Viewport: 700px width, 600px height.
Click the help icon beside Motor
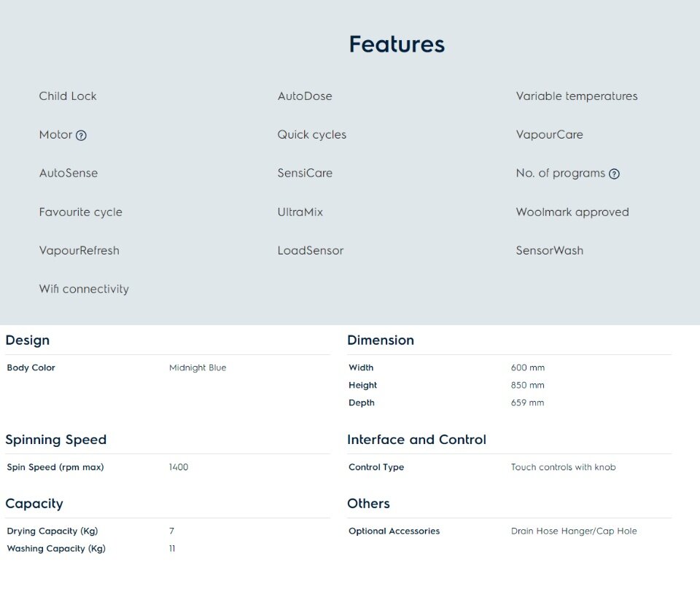pos(81,136)
